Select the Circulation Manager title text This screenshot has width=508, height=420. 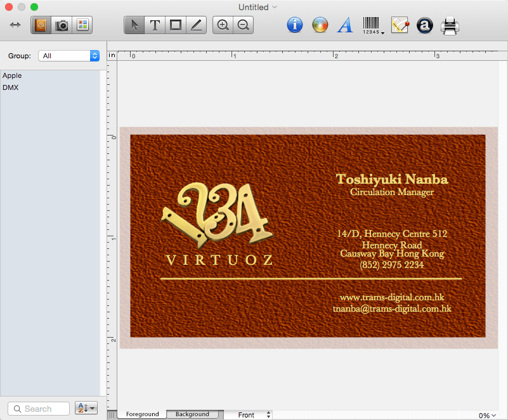coord(392,192)
